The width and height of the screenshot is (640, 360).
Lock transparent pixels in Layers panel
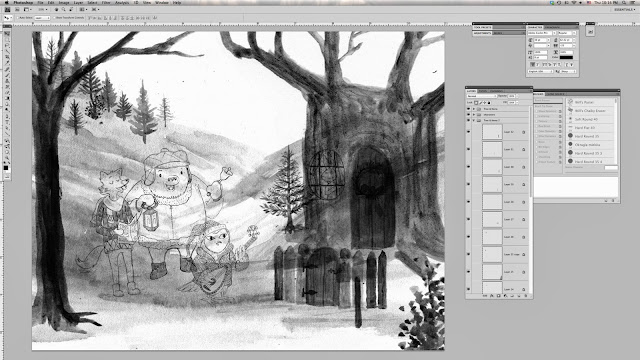[476, 103]
